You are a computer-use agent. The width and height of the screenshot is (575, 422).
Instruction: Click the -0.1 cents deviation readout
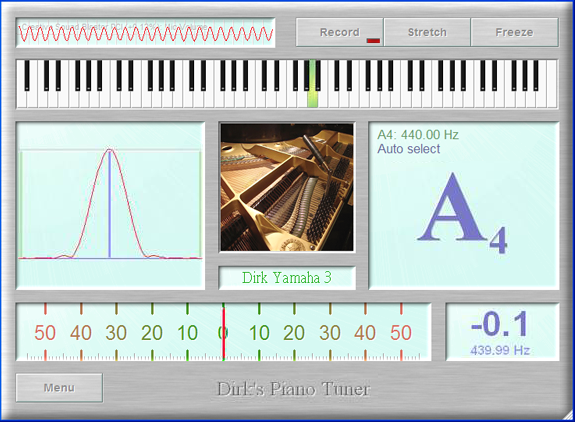tap(499, 324)
